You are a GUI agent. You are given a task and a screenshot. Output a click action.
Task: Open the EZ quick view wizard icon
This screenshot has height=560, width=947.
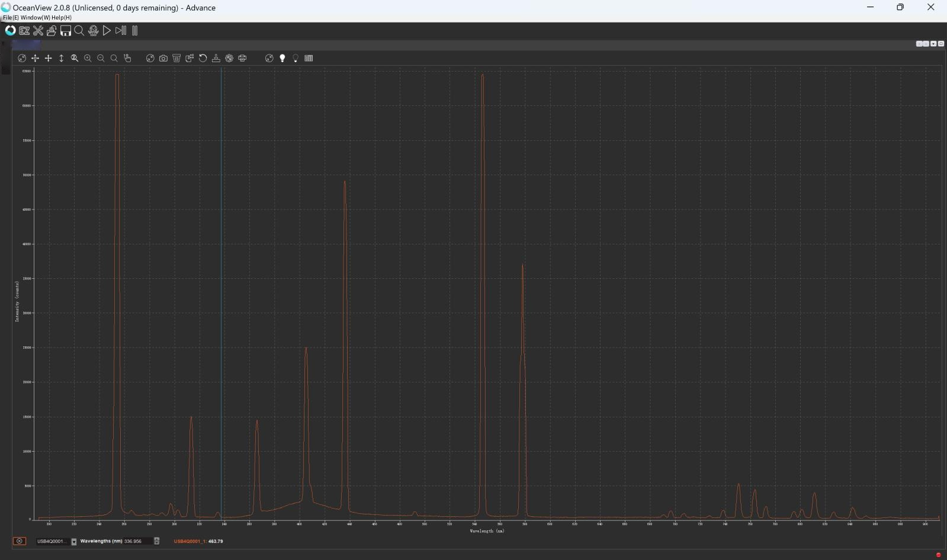pyautogui.click(x=24, y=31)
